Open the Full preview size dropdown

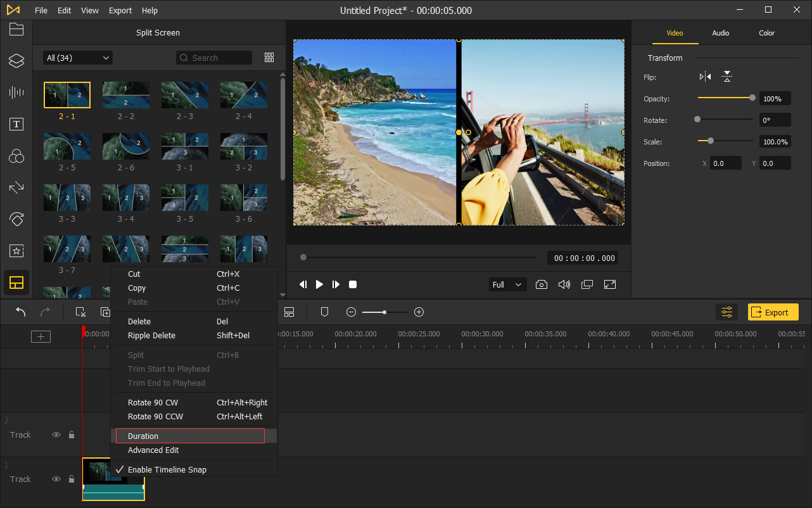tap(507, 284)
